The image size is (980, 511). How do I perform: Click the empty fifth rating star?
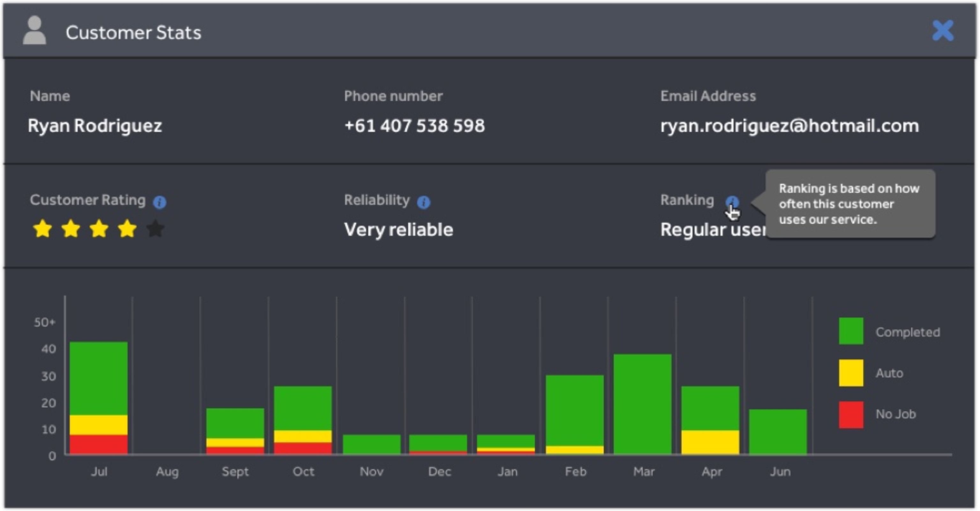(155, 229)
